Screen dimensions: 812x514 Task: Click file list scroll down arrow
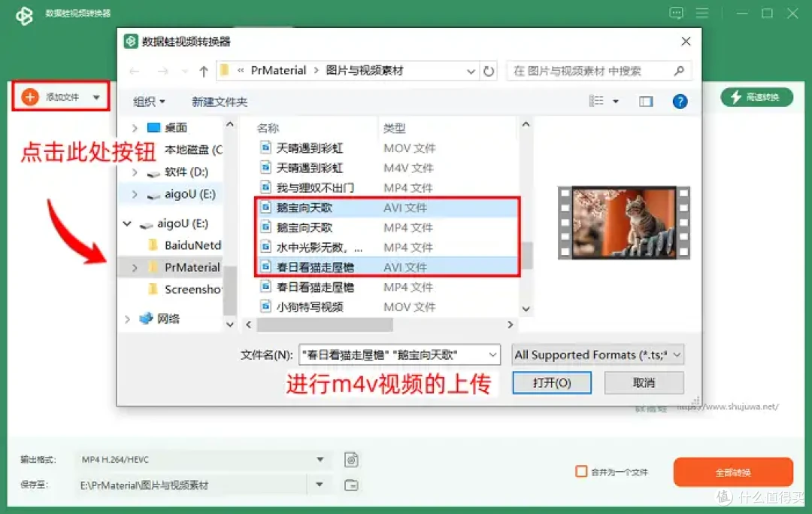(526, 309)
